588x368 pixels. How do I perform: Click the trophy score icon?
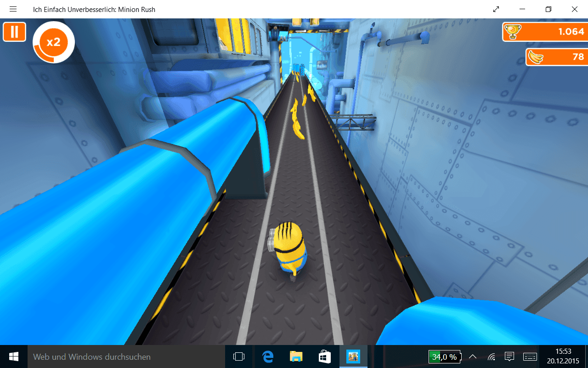512,31
